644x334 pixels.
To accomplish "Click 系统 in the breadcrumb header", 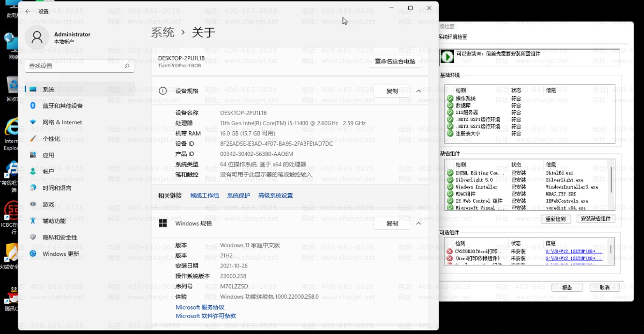I will pyautogui.click(x=162, y=33).
